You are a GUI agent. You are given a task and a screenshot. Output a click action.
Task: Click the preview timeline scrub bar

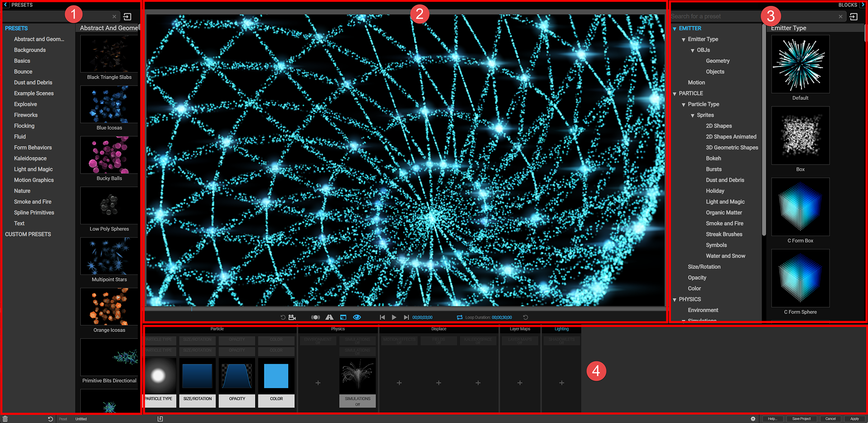406,309
